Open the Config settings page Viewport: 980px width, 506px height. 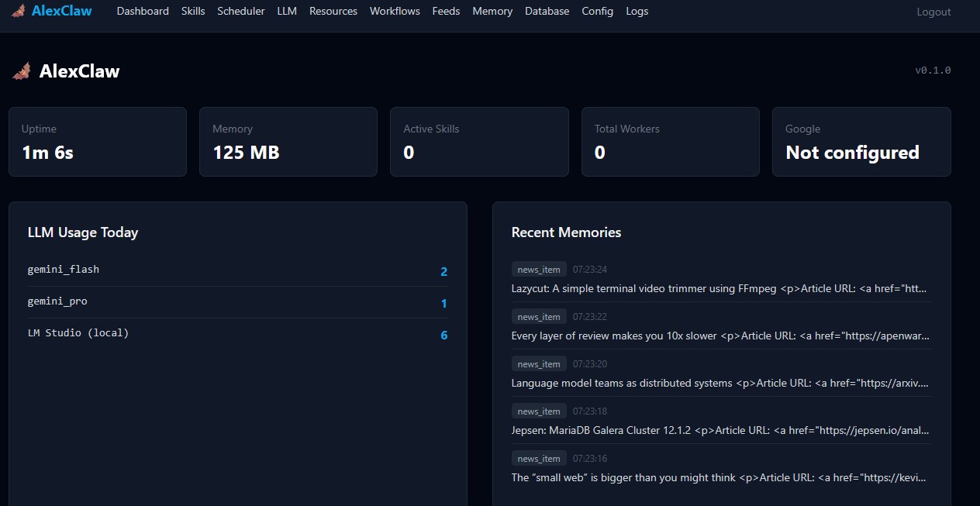point(597,11)
